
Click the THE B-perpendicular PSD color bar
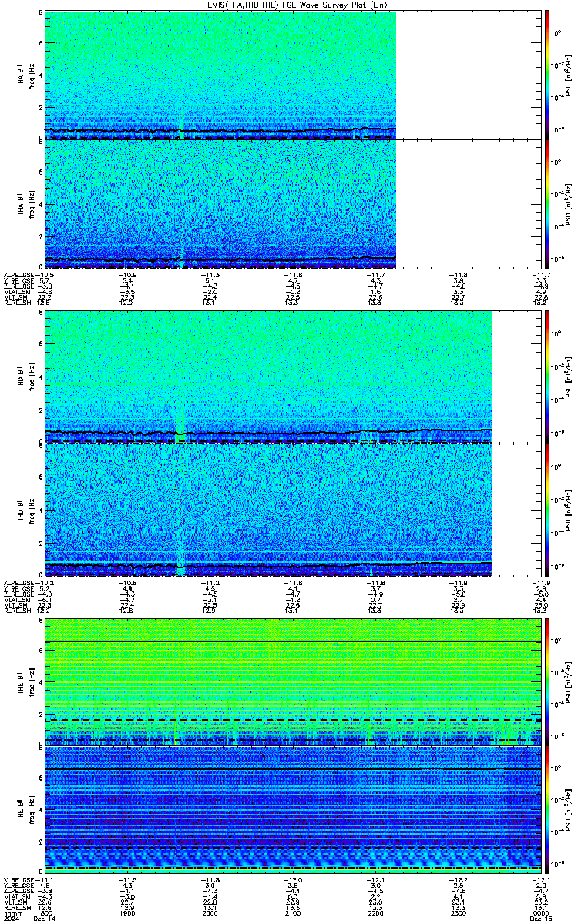(x=547, y=681)
